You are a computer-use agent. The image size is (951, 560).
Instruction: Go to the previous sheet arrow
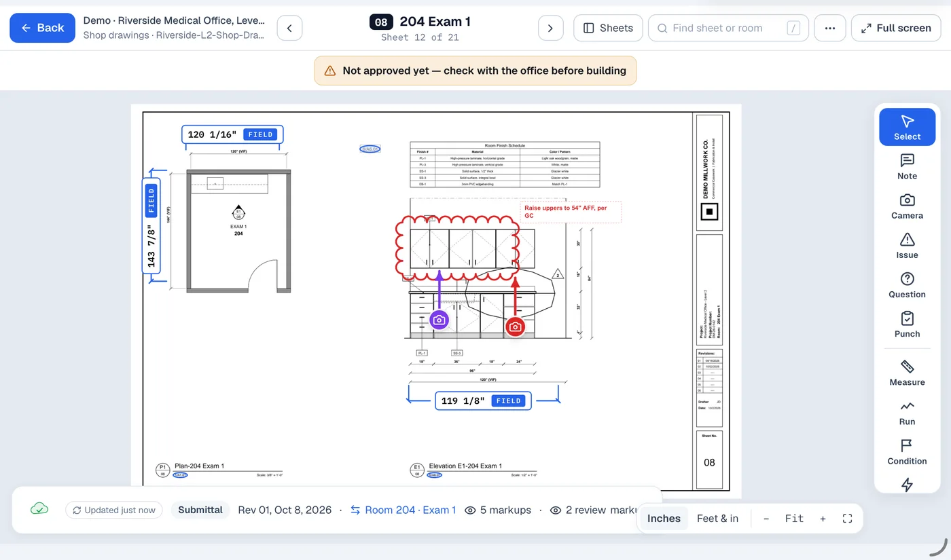pyautogui.click(x=290, y=28)
